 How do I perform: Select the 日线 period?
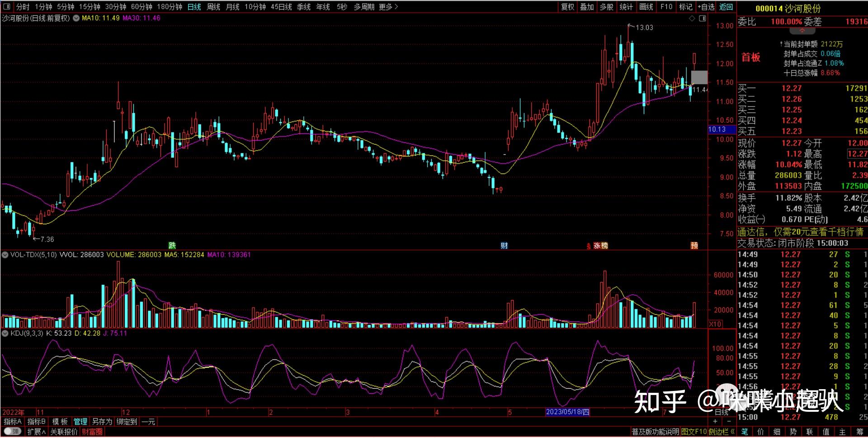194,7
